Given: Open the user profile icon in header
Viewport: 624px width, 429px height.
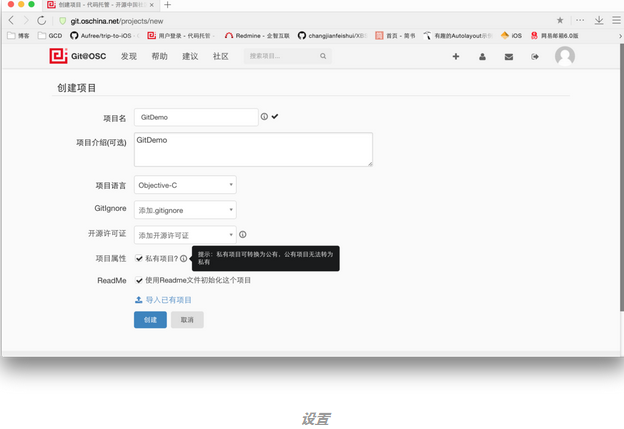Looking at the screenshot, I should tap(483, 57).
